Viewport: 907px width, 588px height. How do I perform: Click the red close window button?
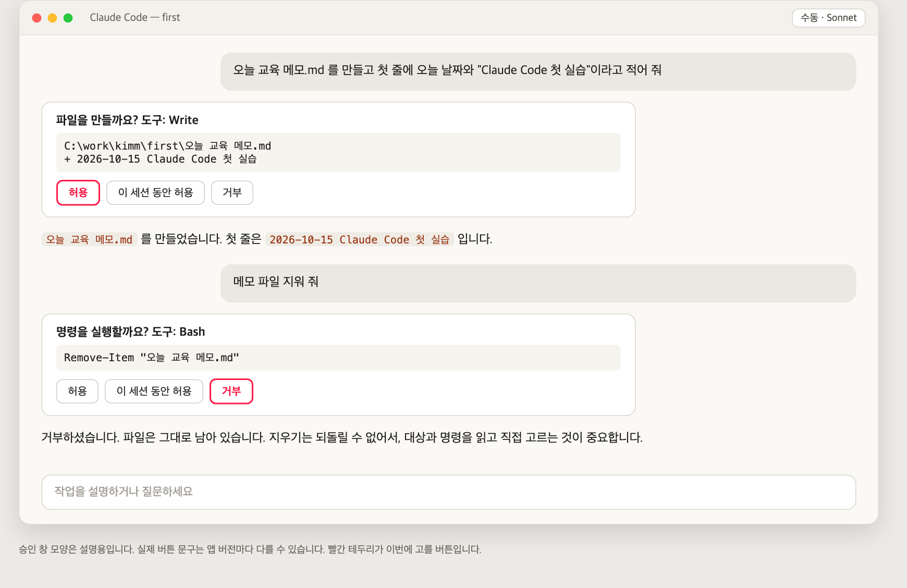pyautogui.click(x=37, y=18)
